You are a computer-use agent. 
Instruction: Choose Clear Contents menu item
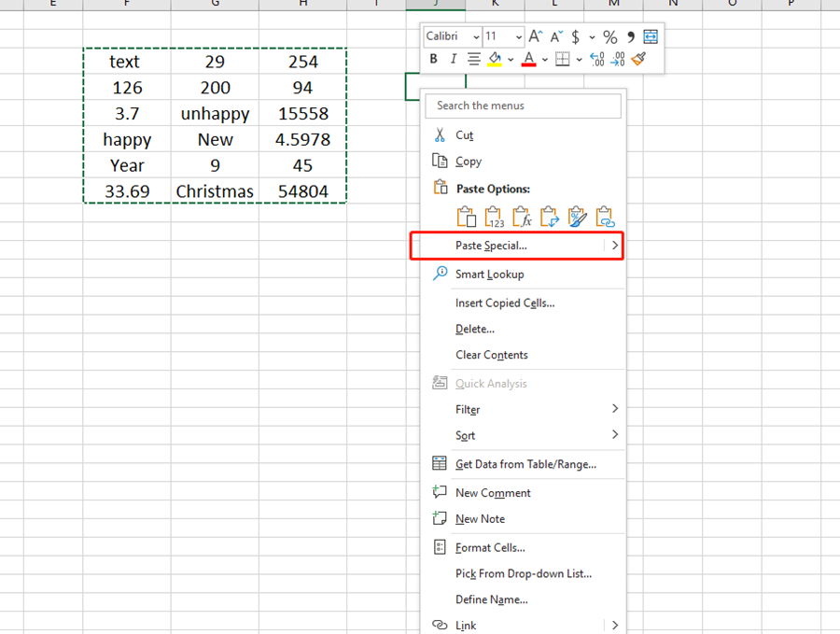(x=525, y=355)
